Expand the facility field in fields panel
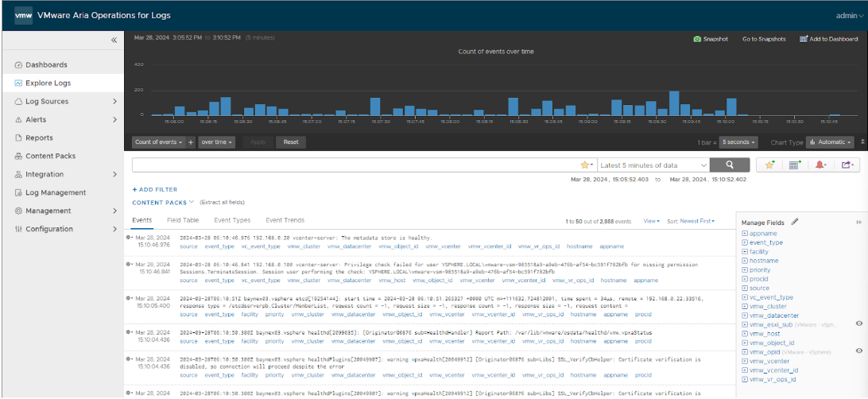The height and width of the screenshot is (399, 868). pos(745,252)
